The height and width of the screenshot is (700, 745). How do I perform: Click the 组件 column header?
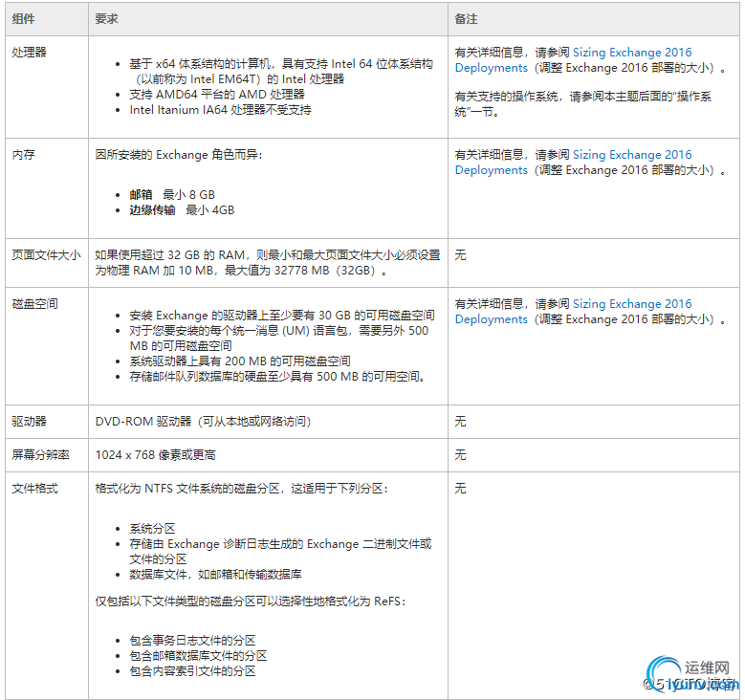[23, 19]
